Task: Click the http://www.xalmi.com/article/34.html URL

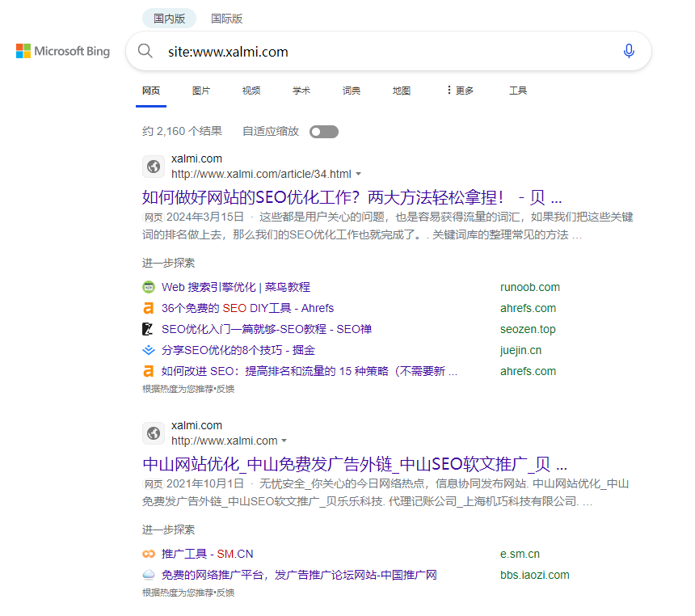Action: tap(261, 175)
